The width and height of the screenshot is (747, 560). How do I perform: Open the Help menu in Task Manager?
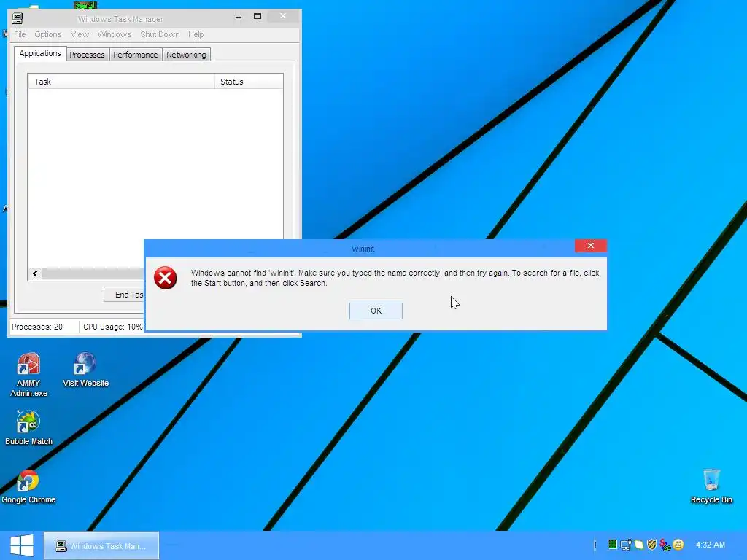coord(196,34)
